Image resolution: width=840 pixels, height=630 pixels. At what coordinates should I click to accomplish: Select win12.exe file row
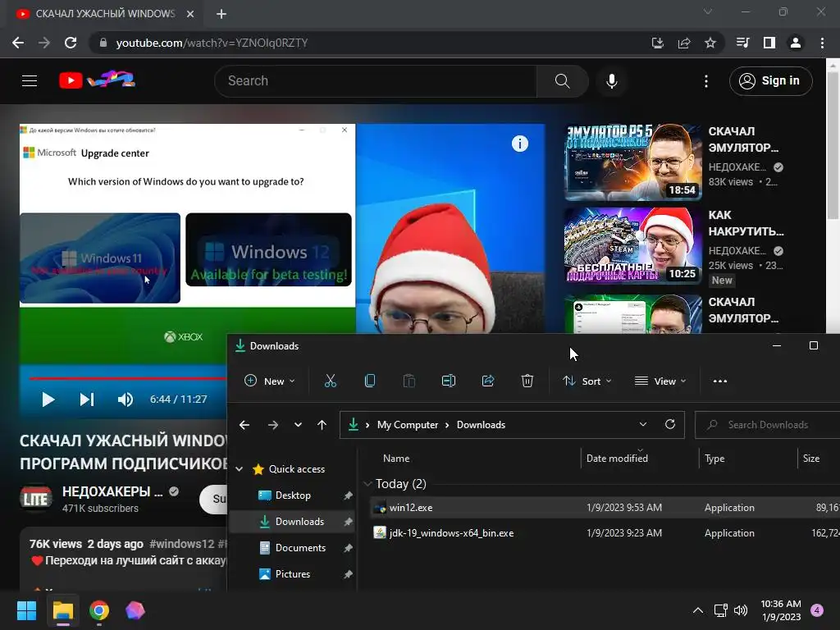click(605, 507)
